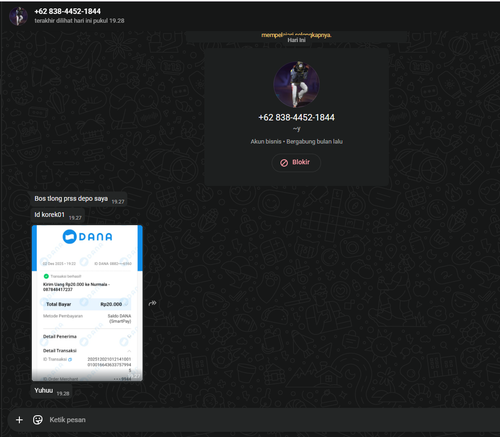The image size is (500, 437).
Task: Click the "~y" name under phone number
Action: point(296,129)
